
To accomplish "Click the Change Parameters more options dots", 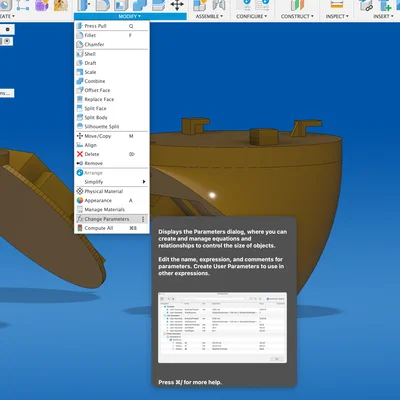I will [x=143, y=219].
